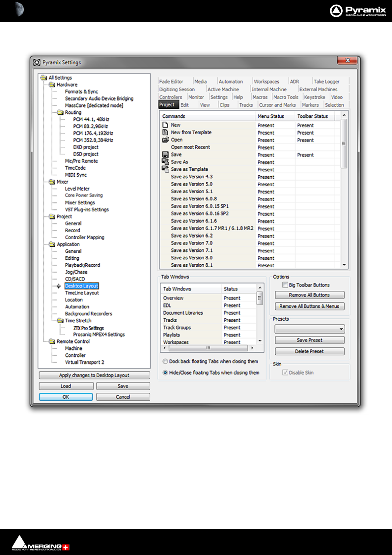This screenshot has height=555, width=392.
Task: Select MassCore [dedicated mode] tree item
Action: tap(94, 105)
